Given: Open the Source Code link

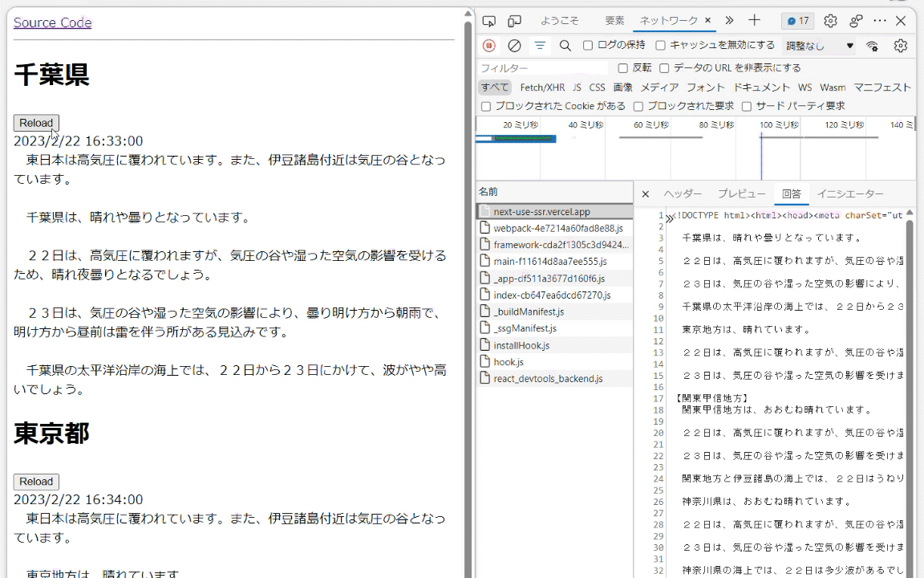Looking at the screenshot, I should [52, 22].
